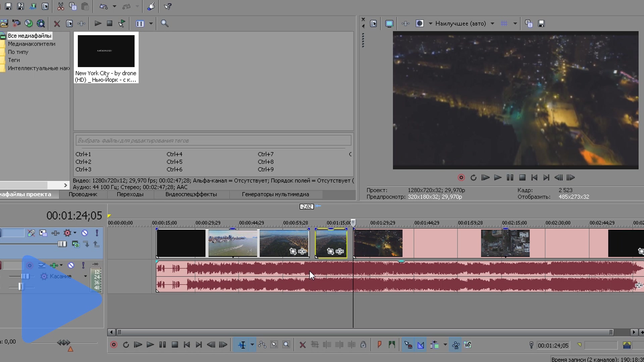The width and height of the screenshot is (644, 362).
Task: Start media preview in Project Media toolbar
Action: pyautogui.click(x=98, y=23)
